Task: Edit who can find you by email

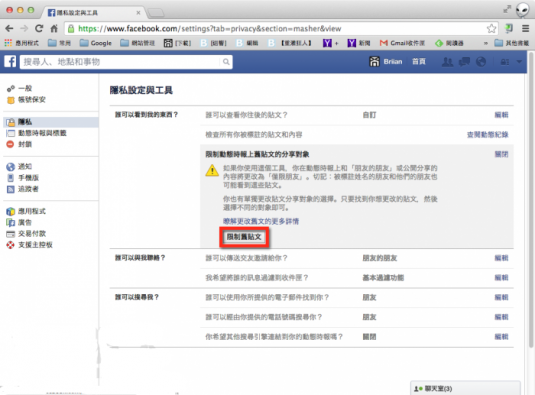Action: (x=501, y=298)
